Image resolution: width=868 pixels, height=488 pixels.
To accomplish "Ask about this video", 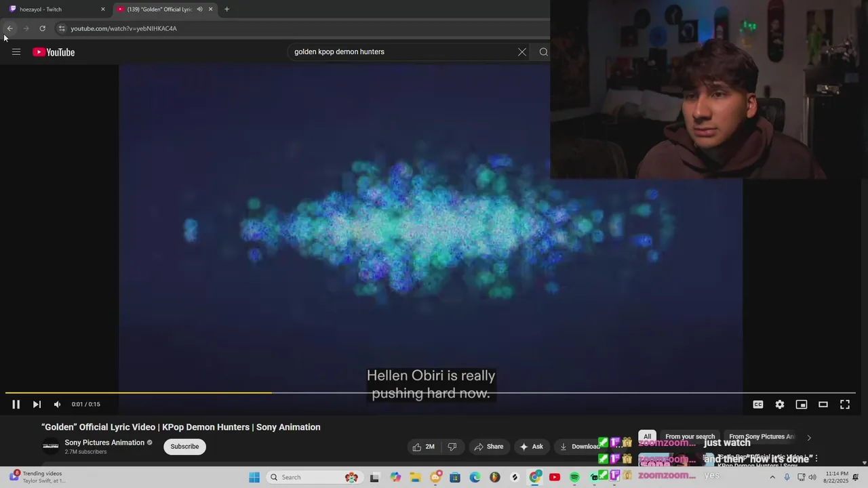I will coord(531,447).
